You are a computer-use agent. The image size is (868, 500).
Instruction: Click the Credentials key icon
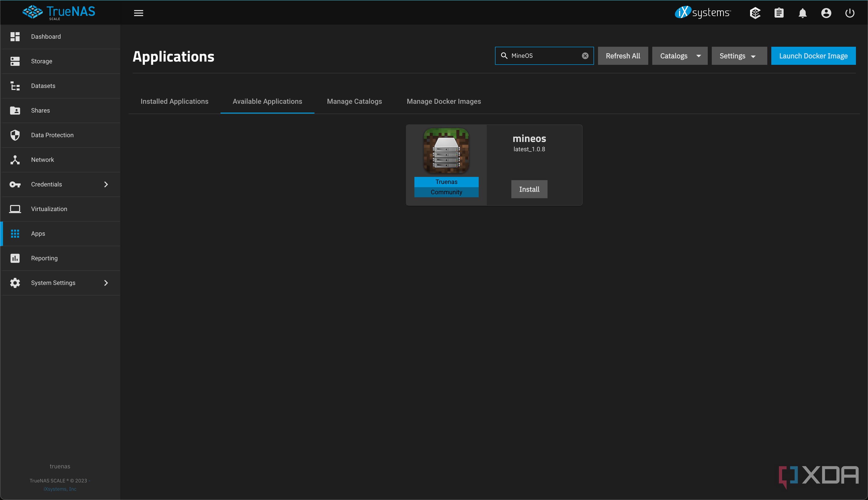click(x=15, y=184)
